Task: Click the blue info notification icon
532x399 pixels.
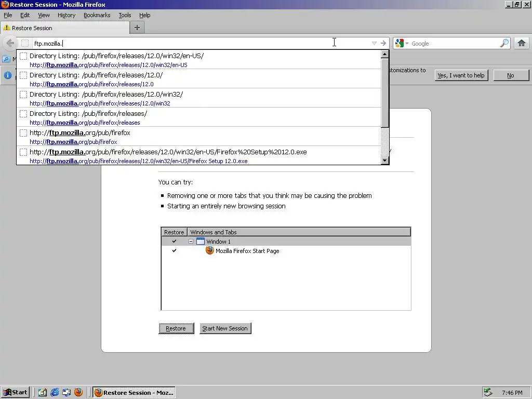Action: click(7, 75)
